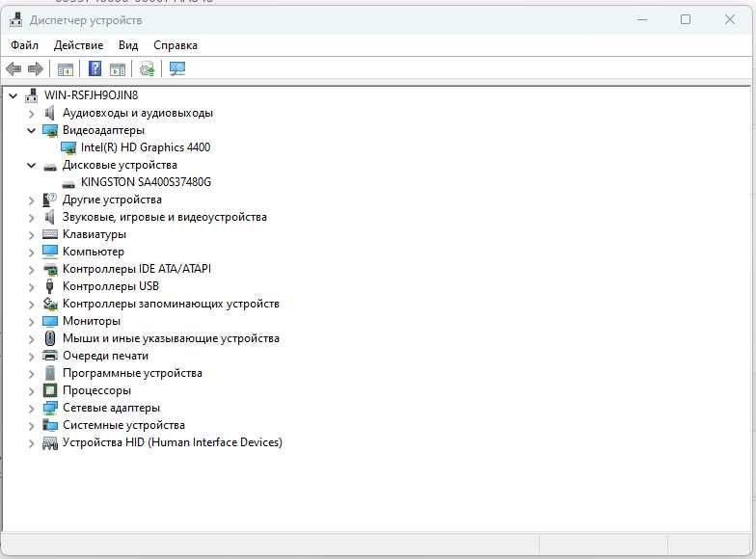Expand the Мониторы branch
The width and height of the screenshot is (756, 559).
(31, 322)
